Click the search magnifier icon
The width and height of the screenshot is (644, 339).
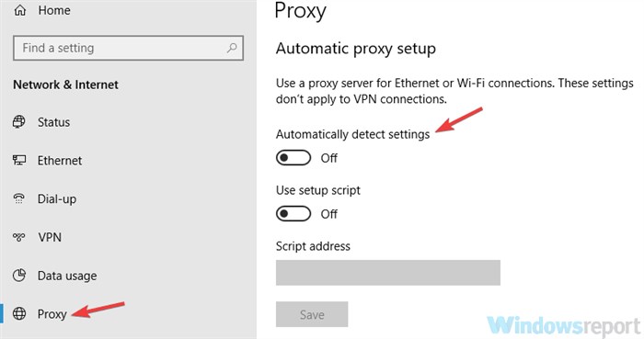click(232, 48)
